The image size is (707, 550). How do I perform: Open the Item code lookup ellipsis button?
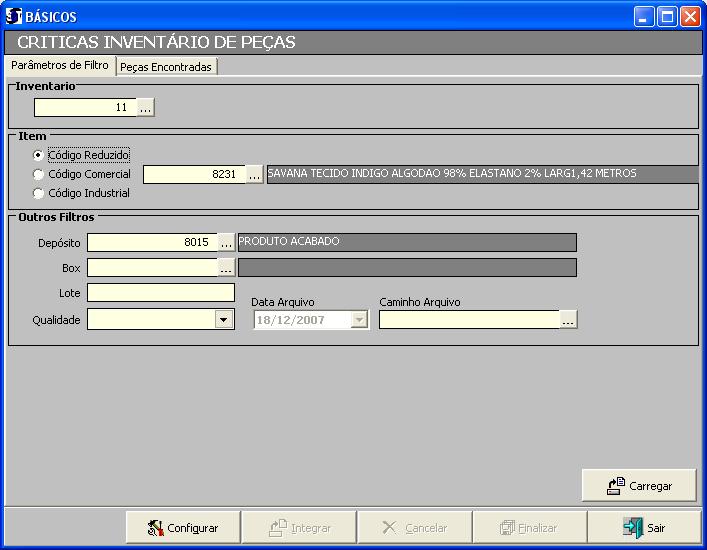click(254, 174)
